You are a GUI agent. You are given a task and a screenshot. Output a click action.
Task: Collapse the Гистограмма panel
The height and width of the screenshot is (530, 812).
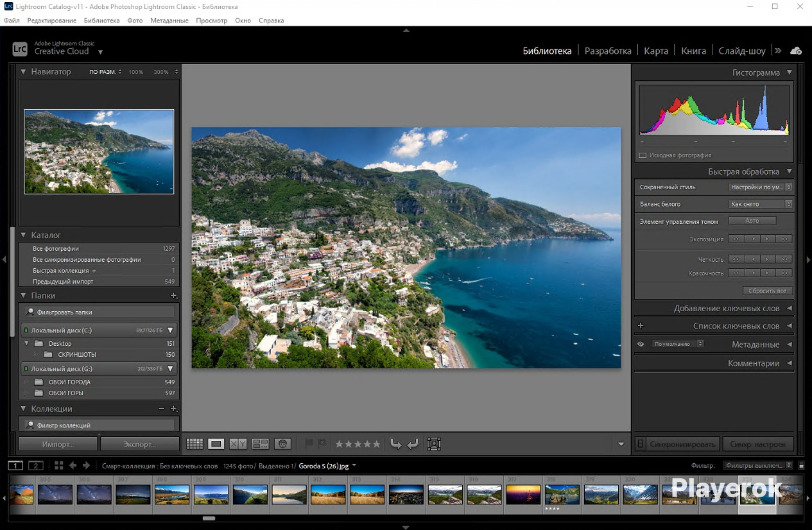790,73
